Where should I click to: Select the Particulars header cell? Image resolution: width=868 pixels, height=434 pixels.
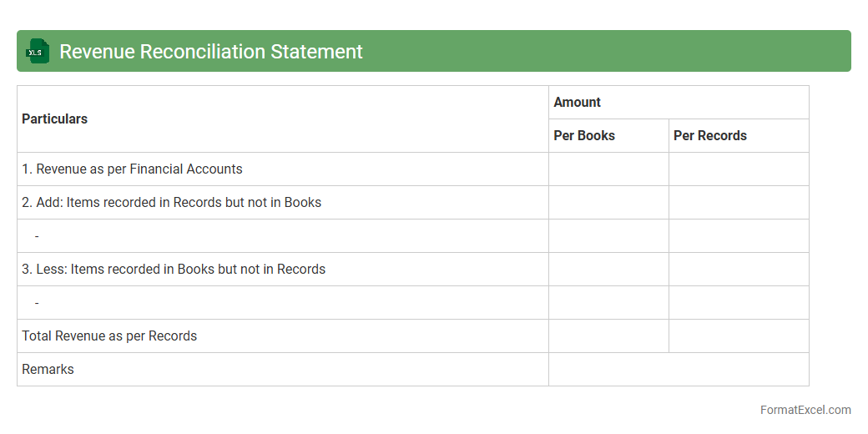click(55, 119)
